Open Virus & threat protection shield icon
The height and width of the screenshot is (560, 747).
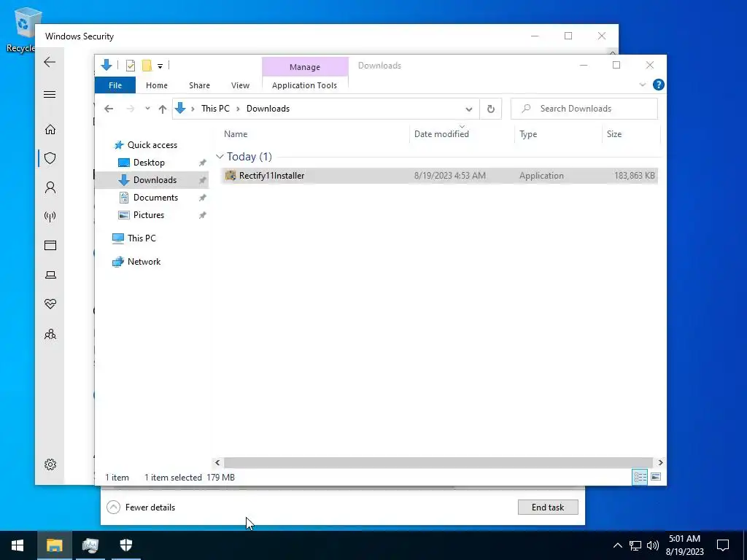point(50,158)
